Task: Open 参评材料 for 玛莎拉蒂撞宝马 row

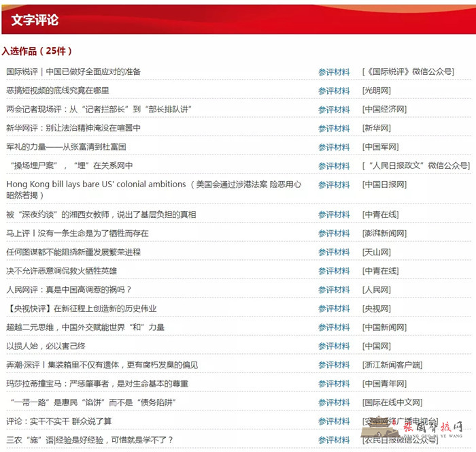Action: coord(334,384)
